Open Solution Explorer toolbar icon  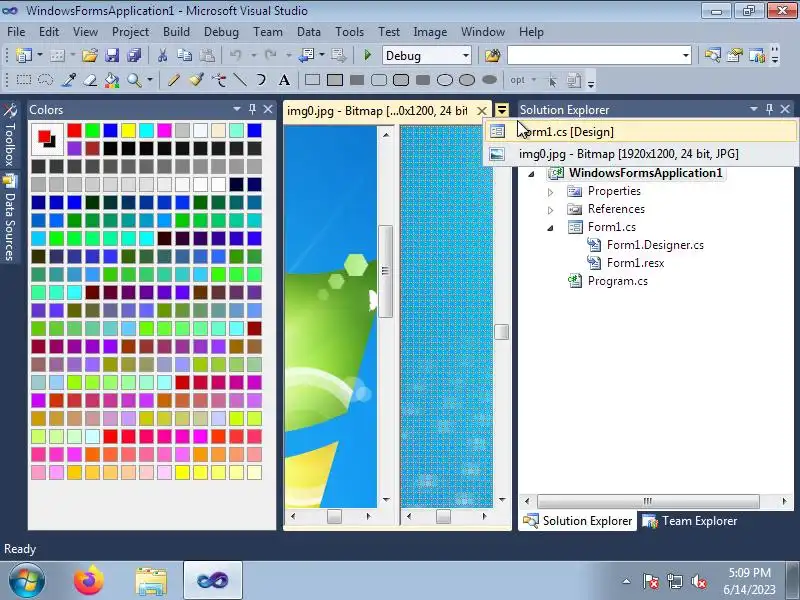point(712,55)
